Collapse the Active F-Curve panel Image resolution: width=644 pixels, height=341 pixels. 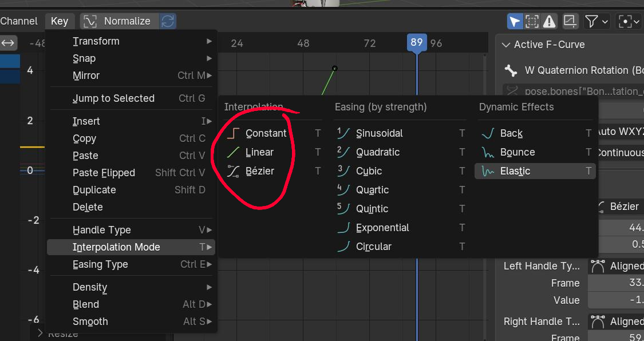[507, 45]
